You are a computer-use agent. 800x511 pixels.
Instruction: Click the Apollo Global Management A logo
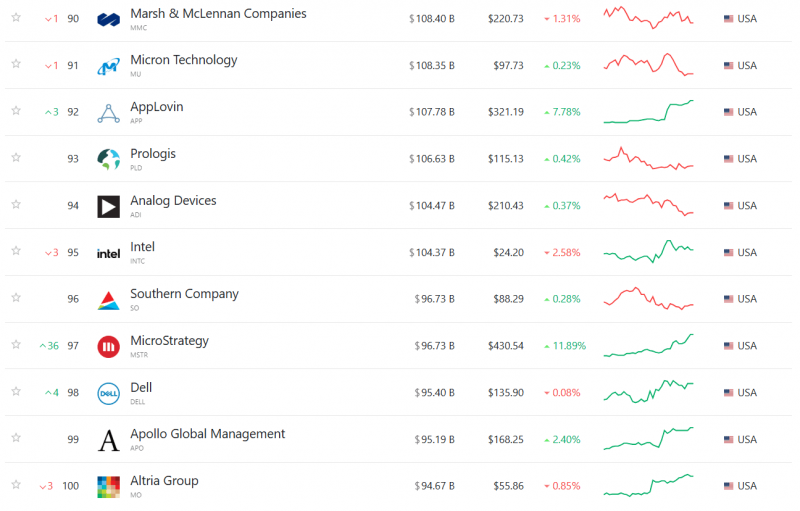coord(108,441)
